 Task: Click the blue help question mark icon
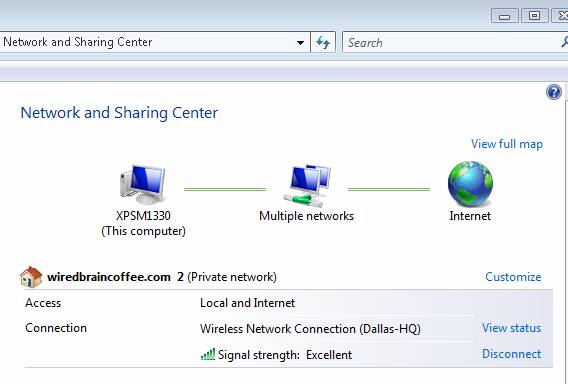554,92
